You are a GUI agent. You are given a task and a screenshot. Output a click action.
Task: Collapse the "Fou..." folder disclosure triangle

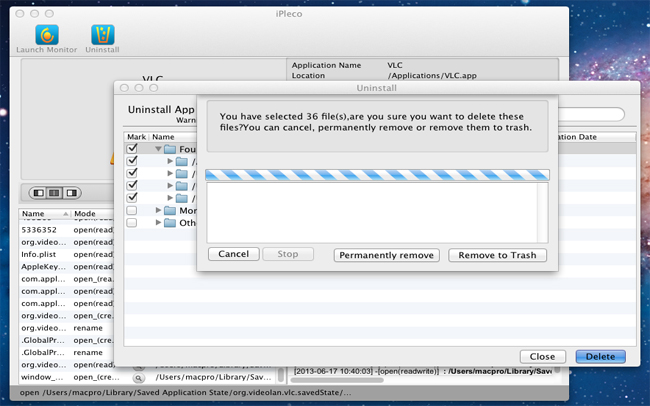point(157,149)
